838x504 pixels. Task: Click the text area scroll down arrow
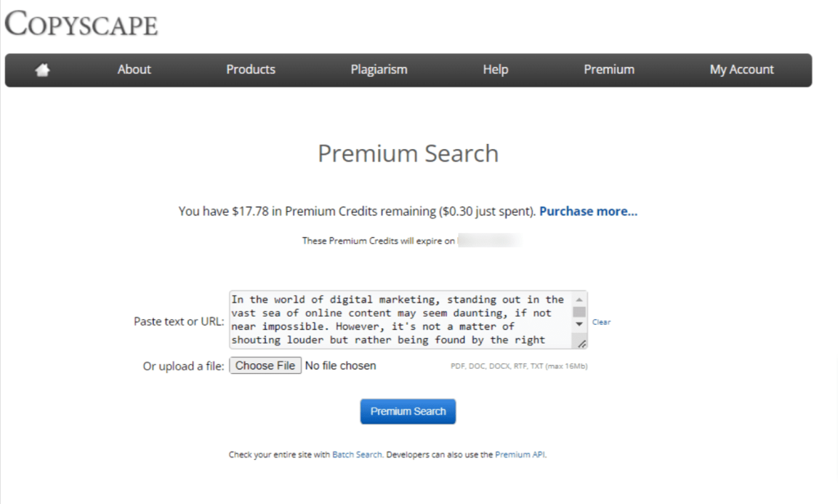(579, 325)
